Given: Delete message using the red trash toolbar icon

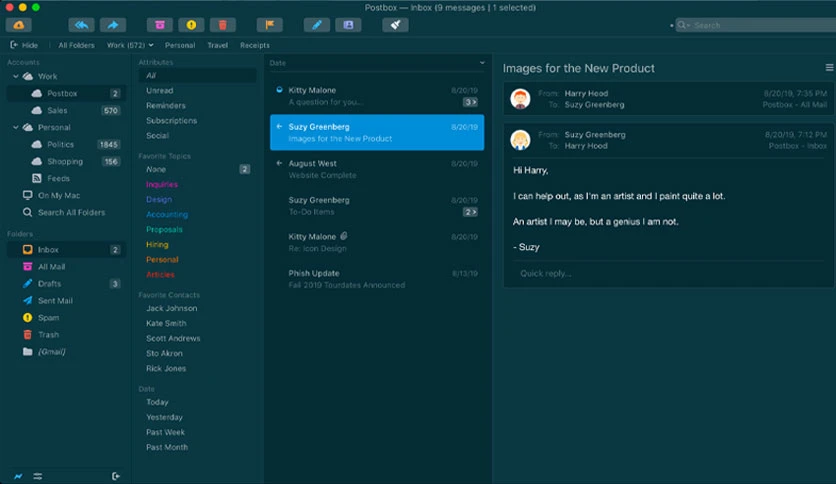Looking at the screenshot, I should click(x=223, y=25).
